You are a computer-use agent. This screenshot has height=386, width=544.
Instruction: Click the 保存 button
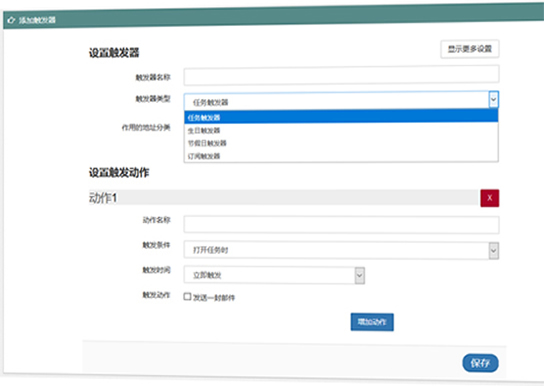(x=481, y=363)
